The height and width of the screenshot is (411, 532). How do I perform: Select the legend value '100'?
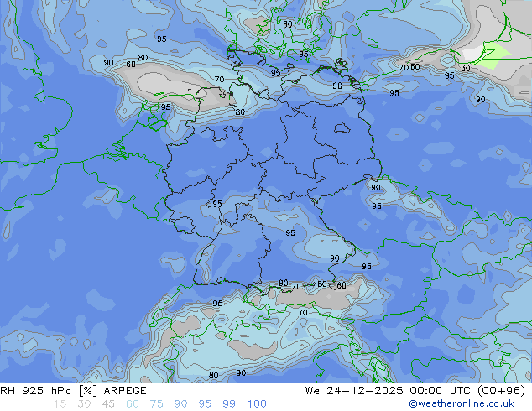click(257, 403)
